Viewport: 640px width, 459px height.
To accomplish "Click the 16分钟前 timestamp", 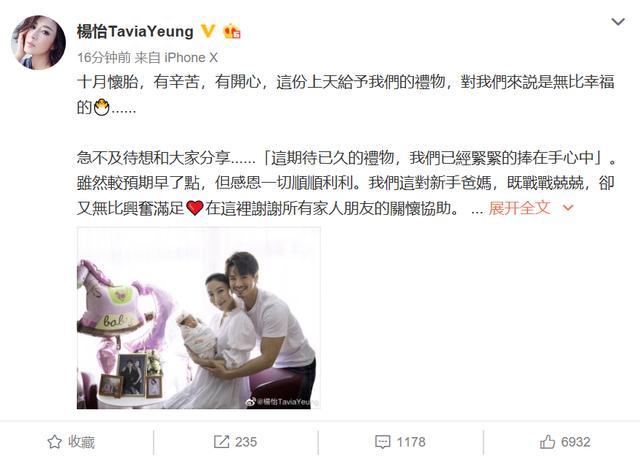I will [x=104, y=58].
